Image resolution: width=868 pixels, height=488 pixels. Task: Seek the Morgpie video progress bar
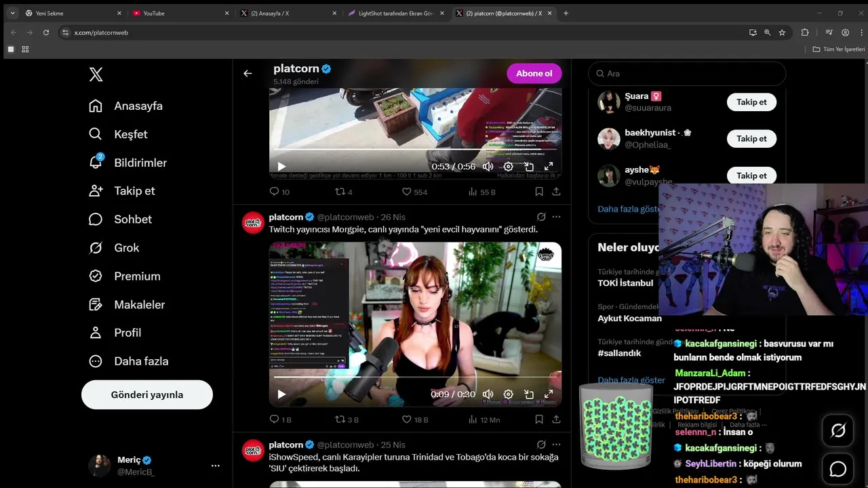click(415, 378)
